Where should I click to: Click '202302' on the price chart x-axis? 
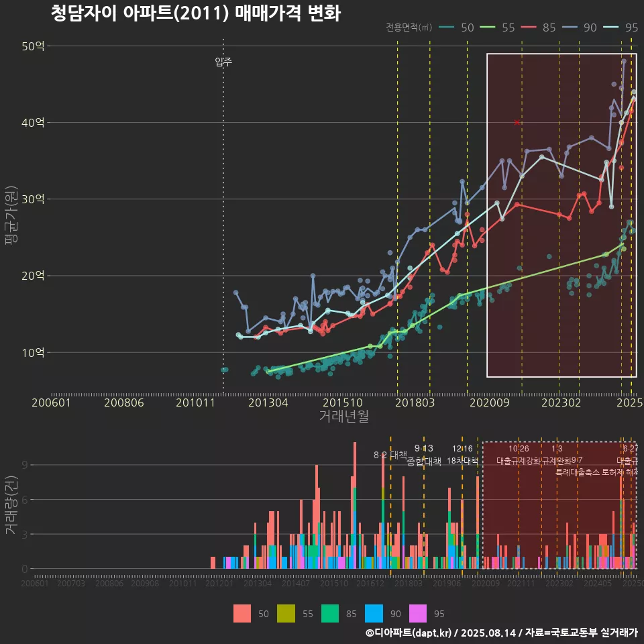tap(561, 402)
